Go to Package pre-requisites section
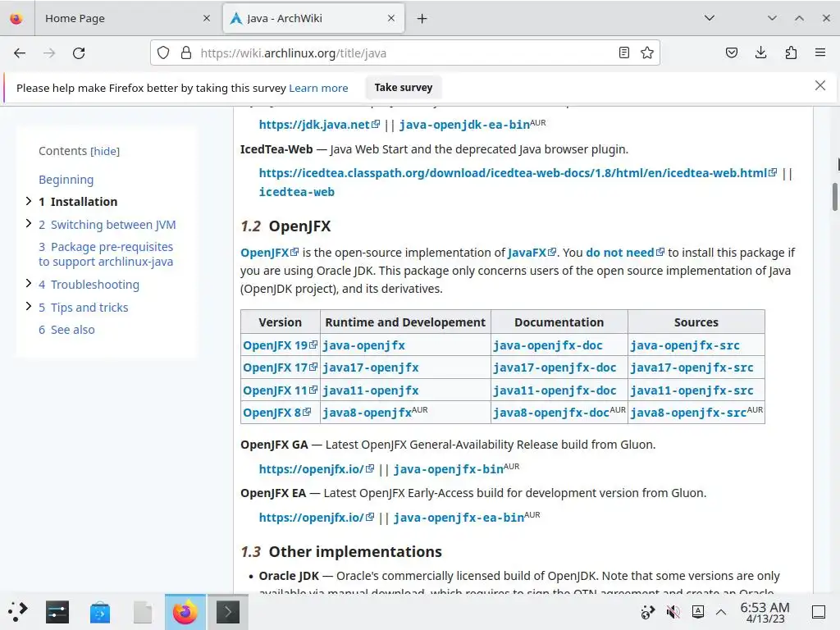This screenshot has height=630, width=840. coord(106,254)
